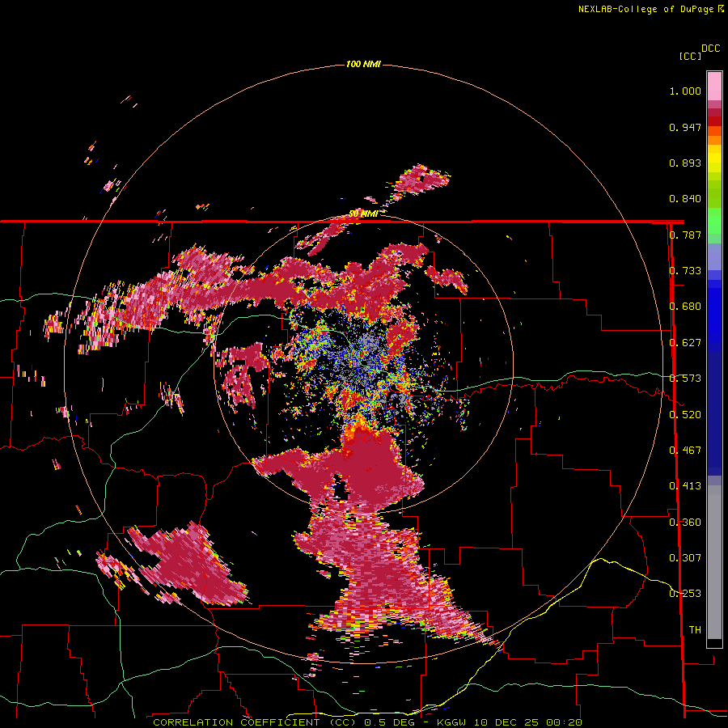Click the 00:20 timestamp in the caption
This screenshot has width=728, height=728.
[x=564, y=722]
